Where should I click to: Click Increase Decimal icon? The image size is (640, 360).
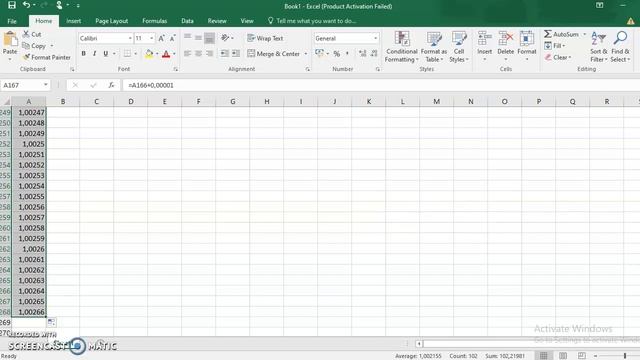[x=362, y=53]
